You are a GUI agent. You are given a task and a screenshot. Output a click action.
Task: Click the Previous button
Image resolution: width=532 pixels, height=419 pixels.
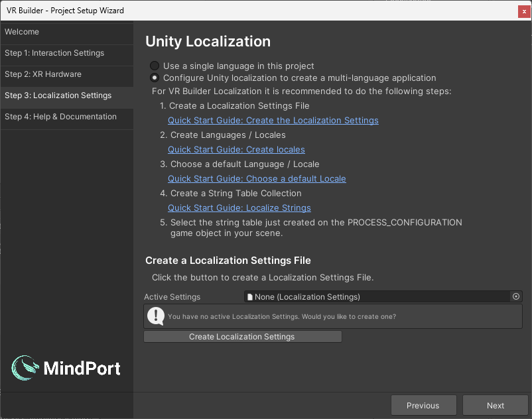423,406
